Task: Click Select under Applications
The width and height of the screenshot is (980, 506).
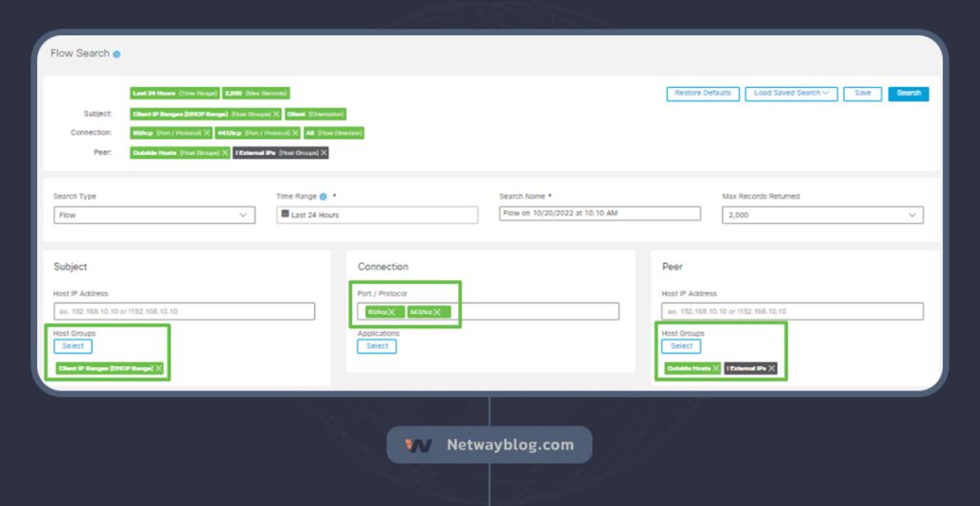Action: [x=377, y=346]
